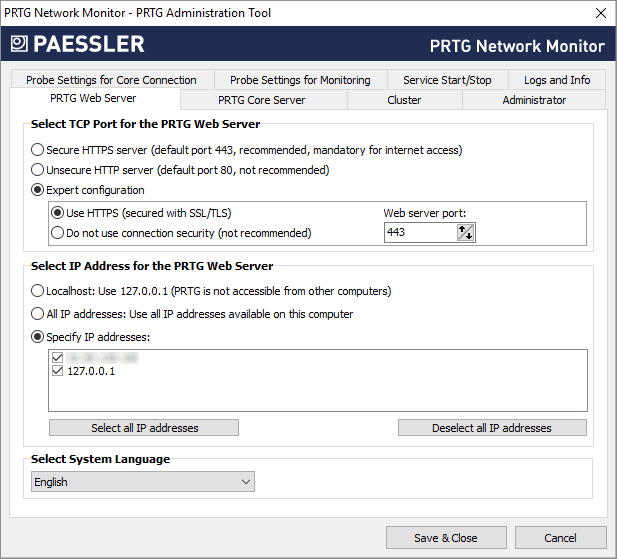This screenshot has height=559, width=617.
Task: Choose Unsecure HTTP server option
Action: (x=38, y=170)
